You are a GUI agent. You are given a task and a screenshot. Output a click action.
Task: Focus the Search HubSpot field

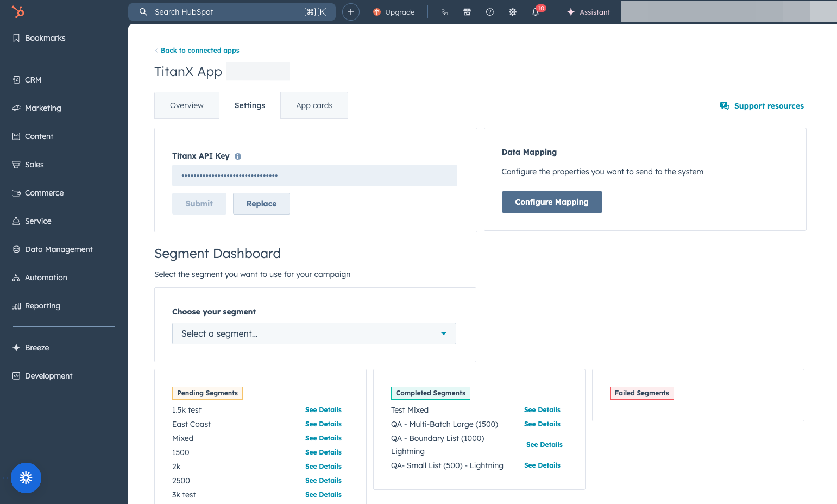232,12
